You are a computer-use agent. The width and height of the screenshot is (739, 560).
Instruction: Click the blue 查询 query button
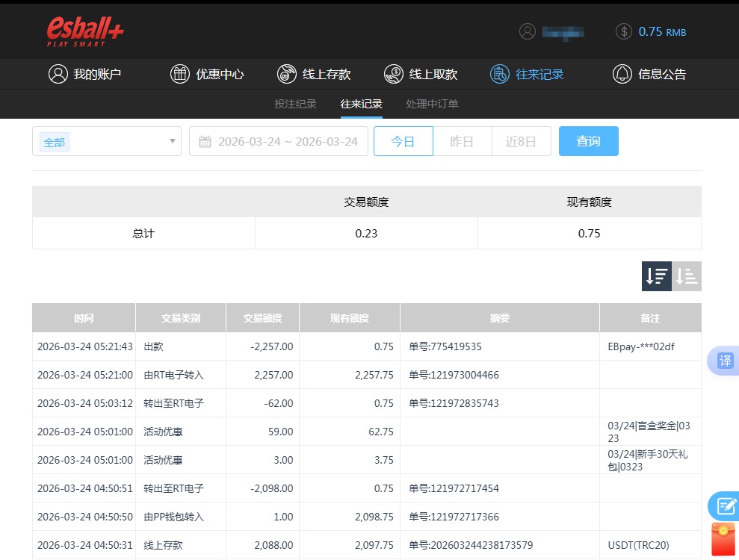tap(588, 141)
